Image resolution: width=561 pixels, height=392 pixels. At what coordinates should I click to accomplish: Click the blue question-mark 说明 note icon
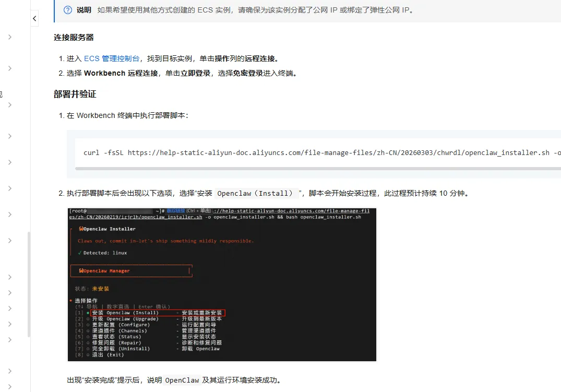(x=68, y=10)
